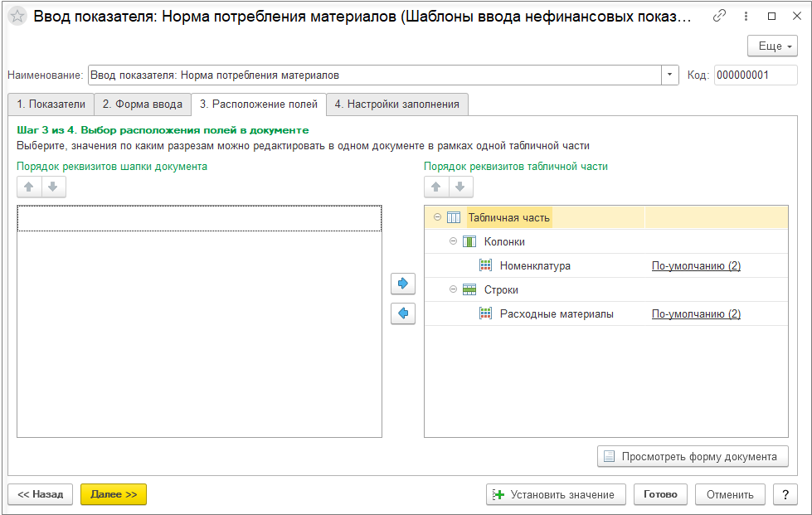
Task: Open По-умолчанию (2) link for Номенклатура
Action: pyautogui.click(x=696, y=266)
